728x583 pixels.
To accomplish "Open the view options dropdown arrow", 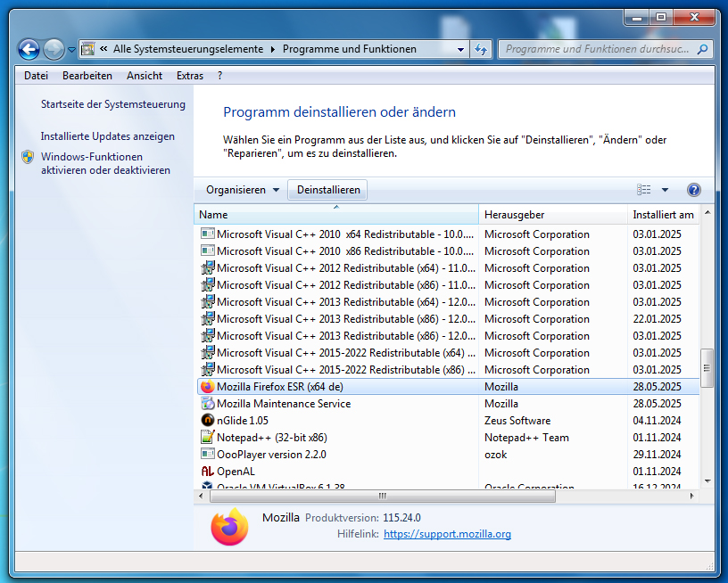I will point(665,190).
